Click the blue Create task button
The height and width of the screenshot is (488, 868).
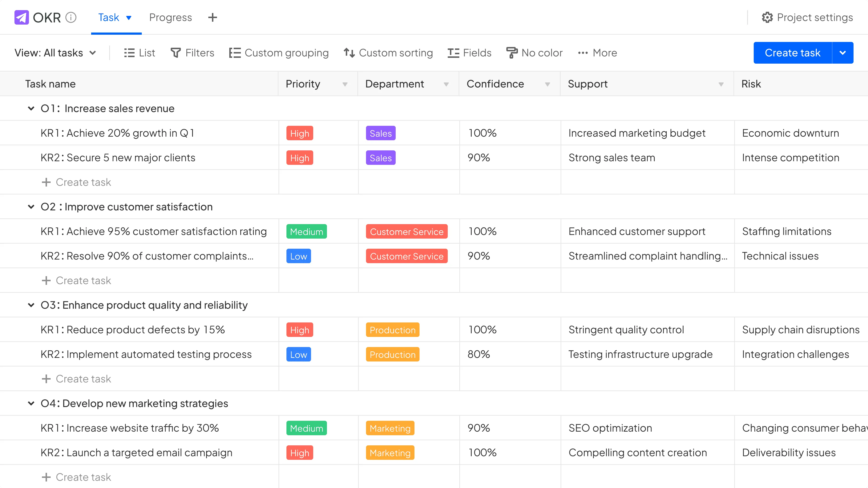(x=793, y=53)
